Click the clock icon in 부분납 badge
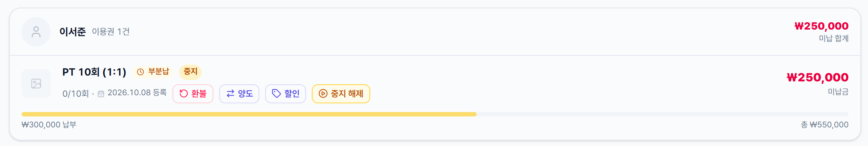Viewport: 868px width, 146px height. tap(140, 72)
